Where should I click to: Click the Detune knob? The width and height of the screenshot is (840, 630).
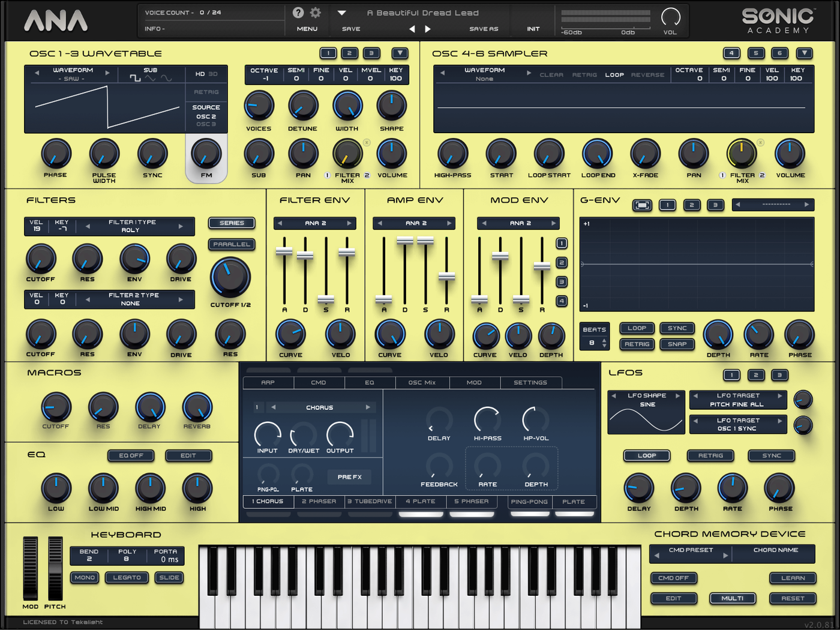tap(303, 106)
